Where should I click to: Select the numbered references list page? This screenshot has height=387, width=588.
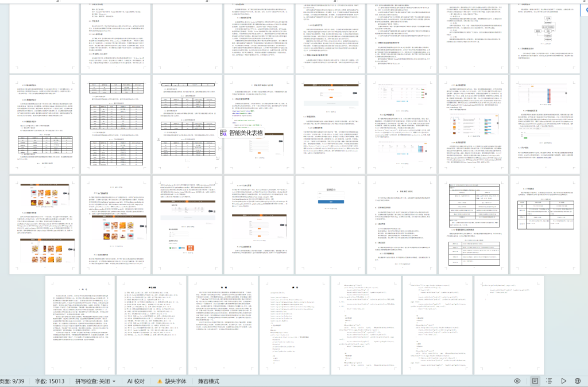pos(152,325)
